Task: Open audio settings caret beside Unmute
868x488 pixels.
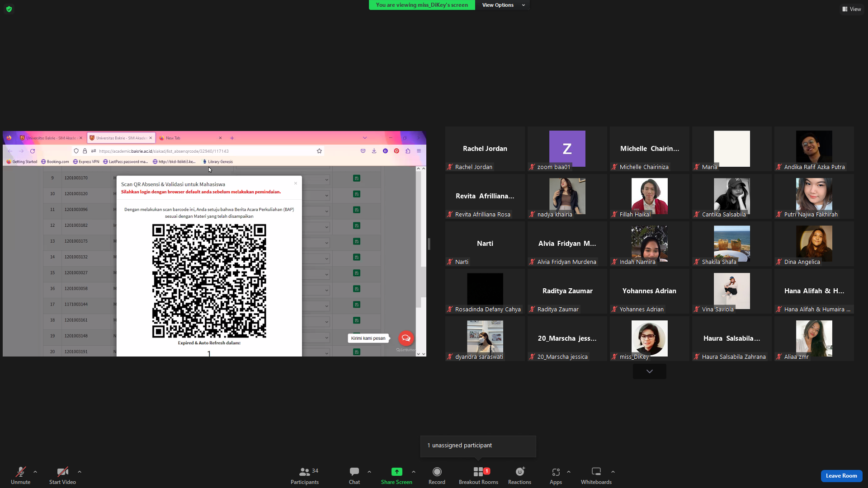Action: coord(35,472)
